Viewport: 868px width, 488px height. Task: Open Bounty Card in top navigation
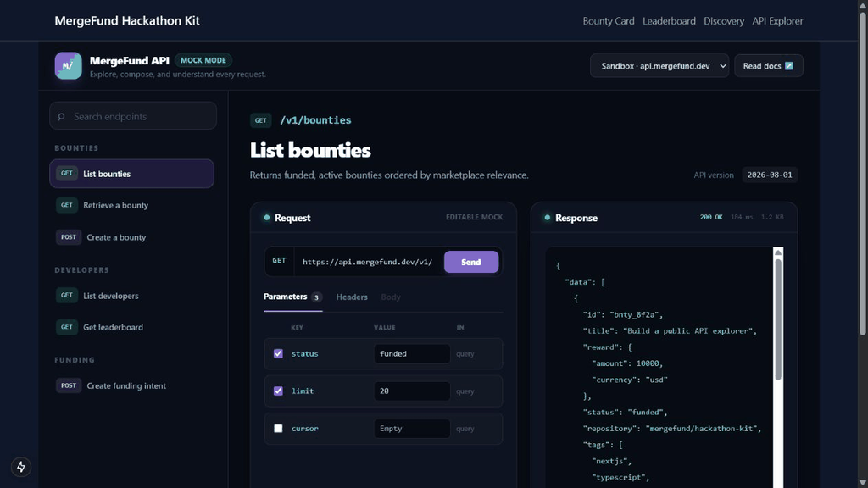[609, 21]
